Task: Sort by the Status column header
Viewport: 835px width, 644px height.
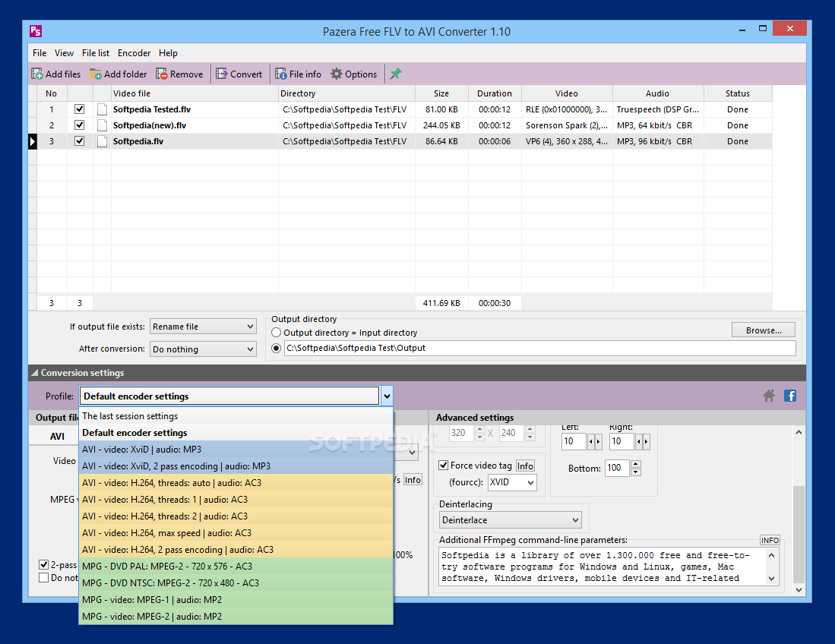Action: coord(738,93)
